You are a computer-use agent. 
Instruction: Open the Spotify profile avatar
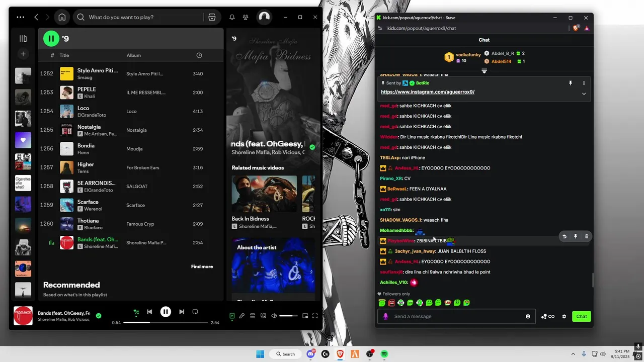pyautogui.click(x=264, y=17)
